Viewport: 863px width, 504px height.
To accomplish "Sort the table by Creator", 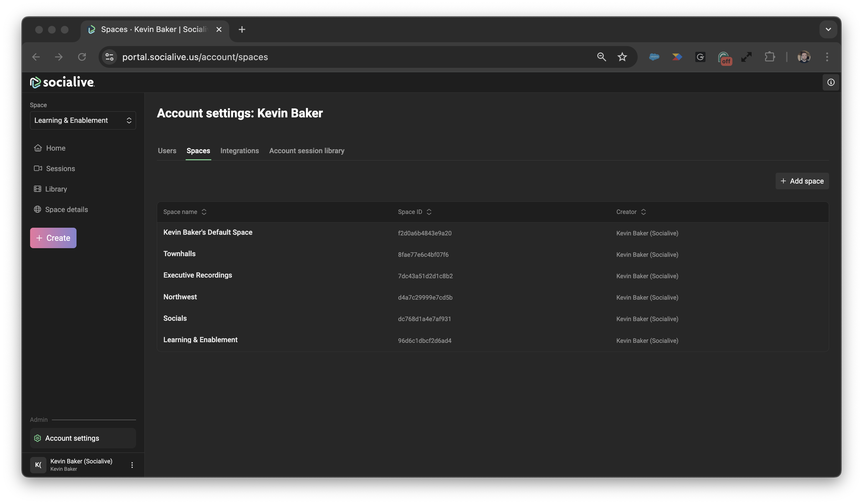I will click(x=631, y=212).
